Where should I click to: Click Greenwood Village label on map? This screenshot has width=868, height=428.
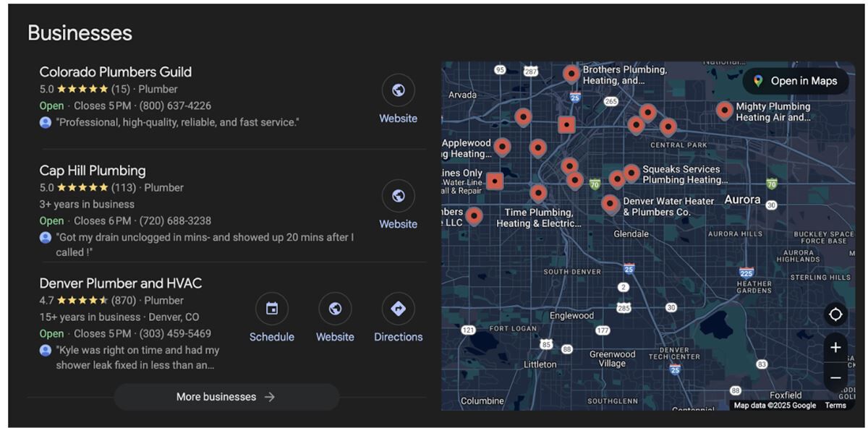(x=612, y=359)
